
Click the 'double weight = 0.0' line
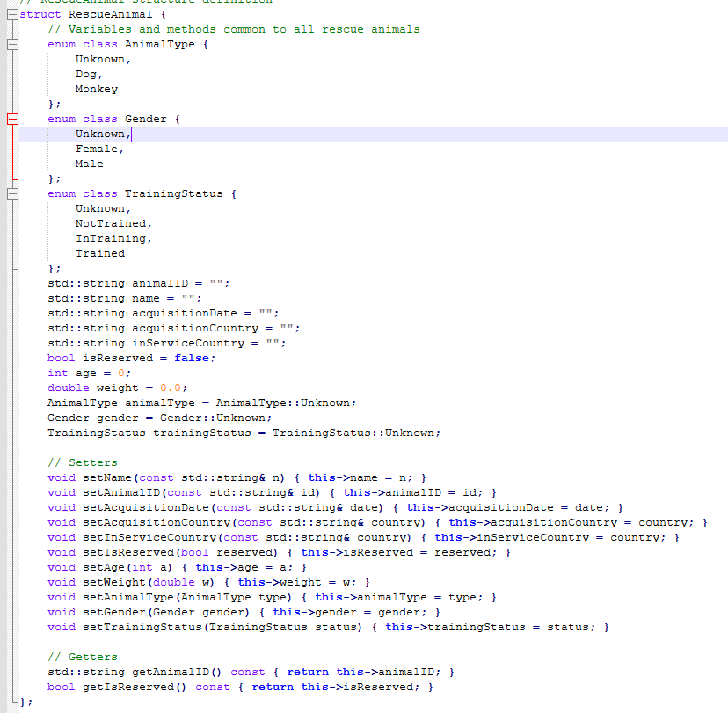[x=118, y=388]
